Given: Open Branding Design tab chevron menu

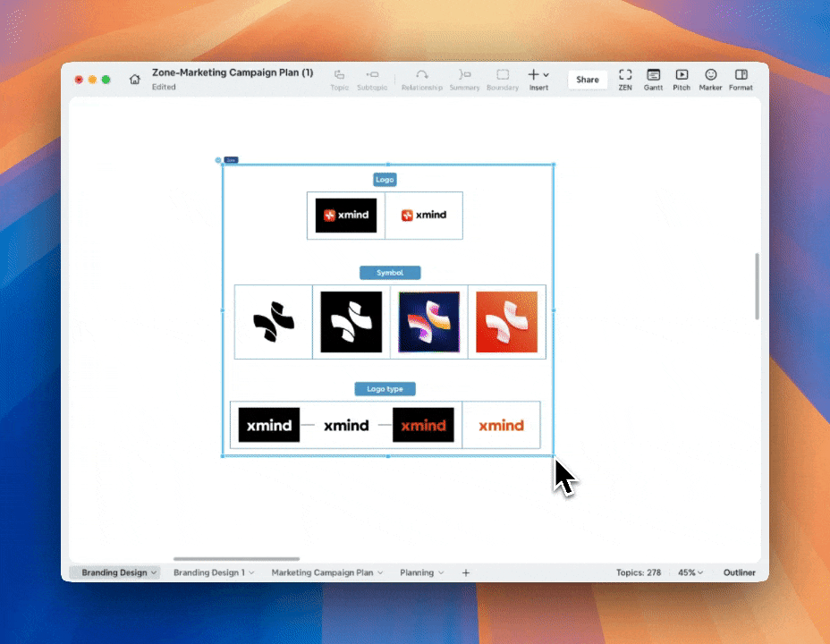Looking at the screenshot, I should (154, 572).
